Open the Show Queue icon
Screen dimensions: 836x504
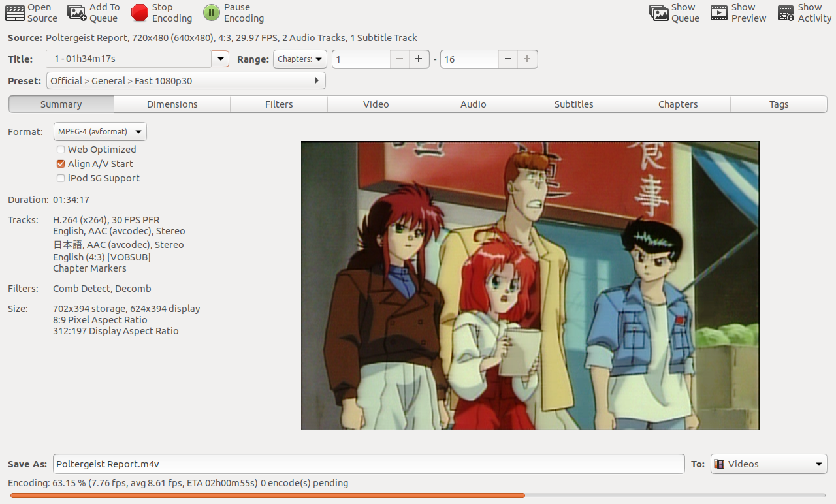click(658, 12)
